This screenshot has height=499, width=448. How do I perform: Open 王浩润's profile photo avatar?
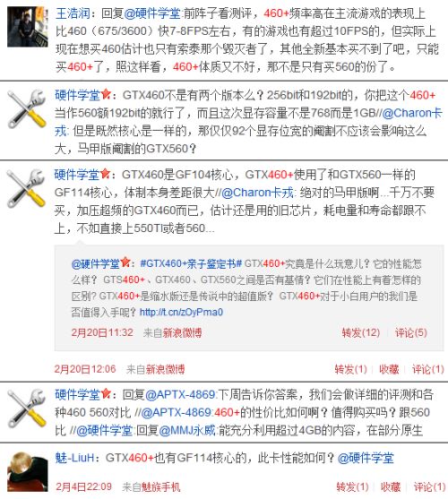click(x=28, y=27)
